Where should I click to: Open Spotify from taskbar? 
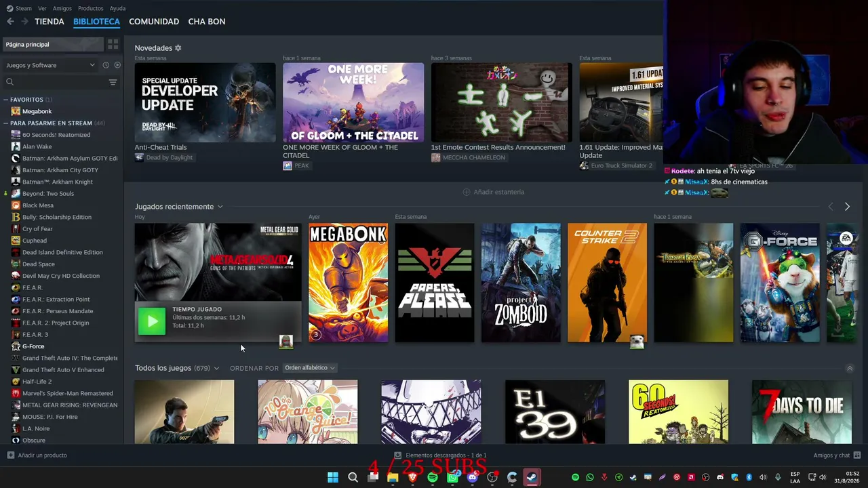click(x=433, y=477)
